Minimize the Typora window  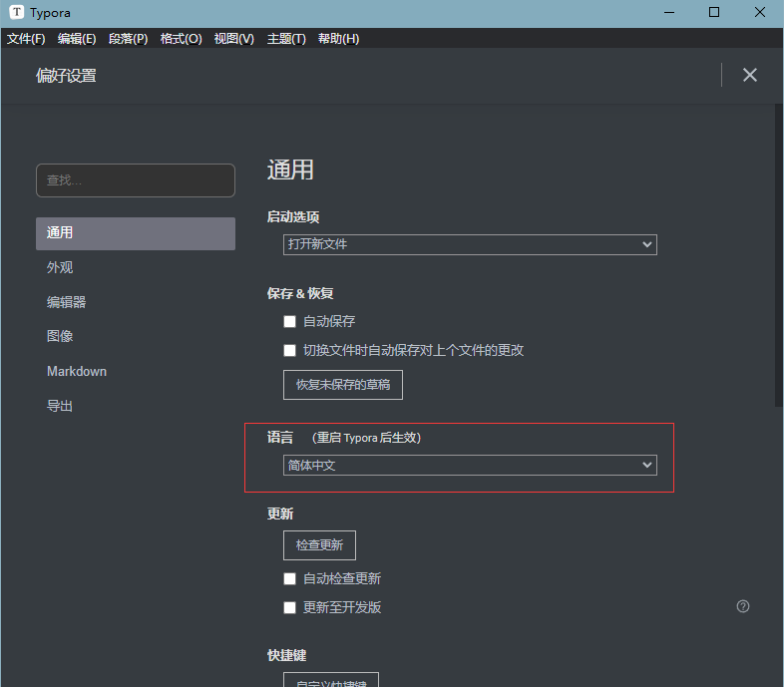pyautogui.click(x=669, y=13)
